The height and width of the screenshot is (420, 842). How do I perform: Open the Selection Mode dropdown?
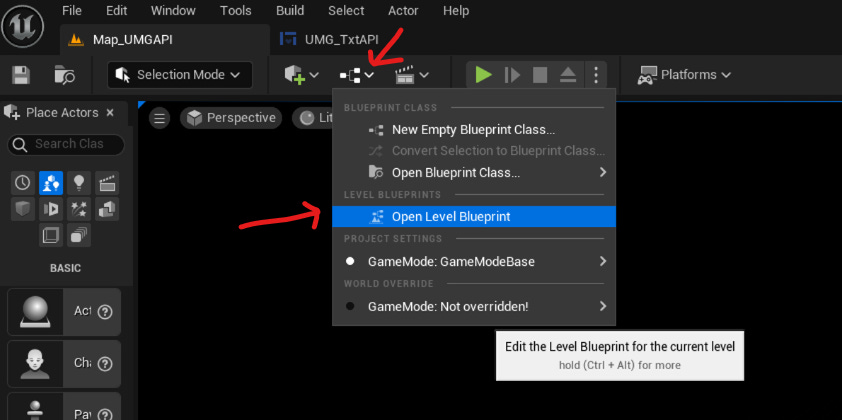(180, 75)
